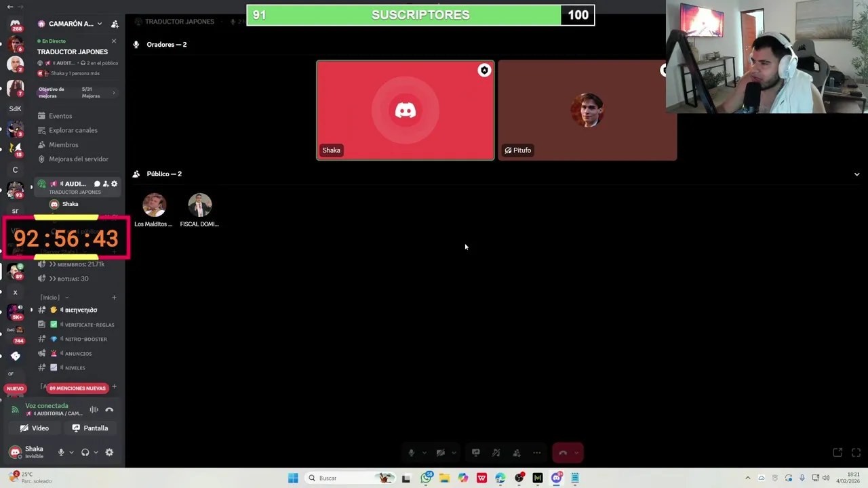Image resolution: width=868 pixels, height=488 pixels.
Task: Disconnect from voice via phone icon
Action: coord(109,409)
